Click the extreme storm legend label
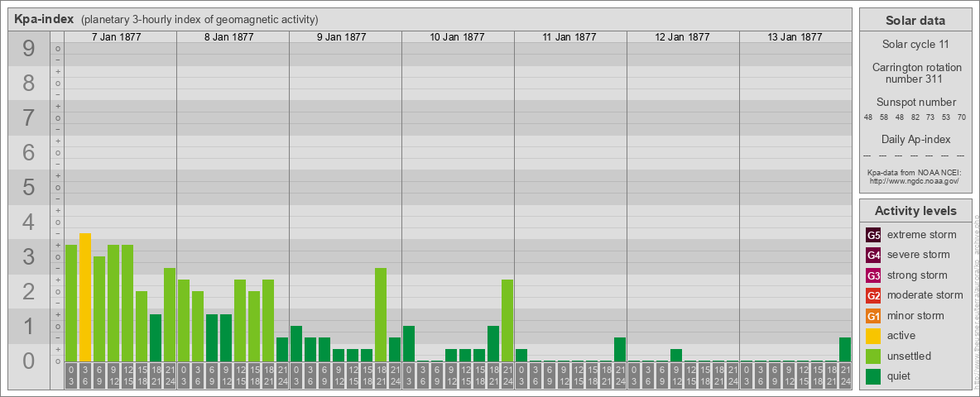 [922, 236]
